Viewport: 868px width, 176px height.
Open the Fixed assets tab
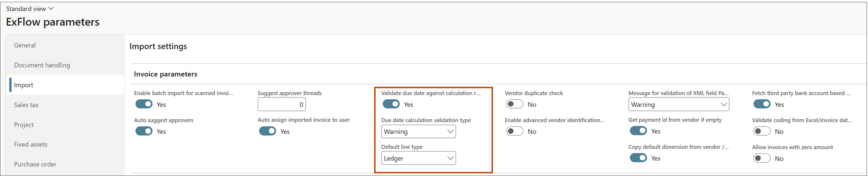tap(30, 144)
